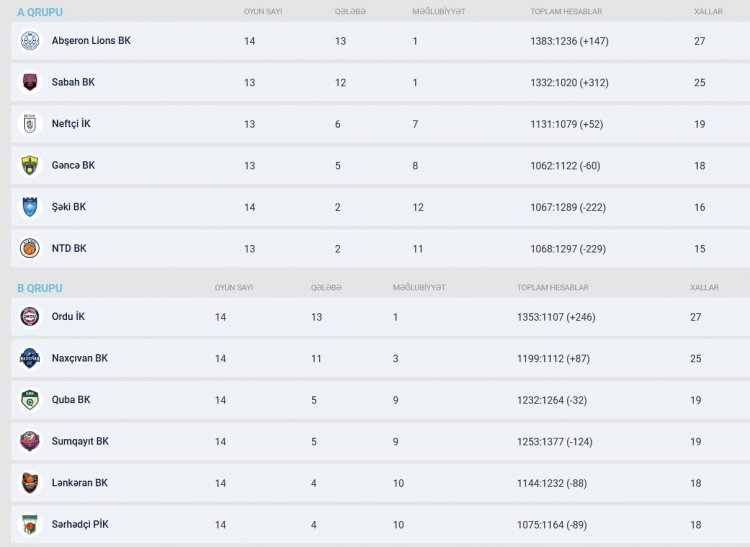Select the Naxçıvan BK team logo
The width and height of the screenshot is (750, 547).
point(30,358)
